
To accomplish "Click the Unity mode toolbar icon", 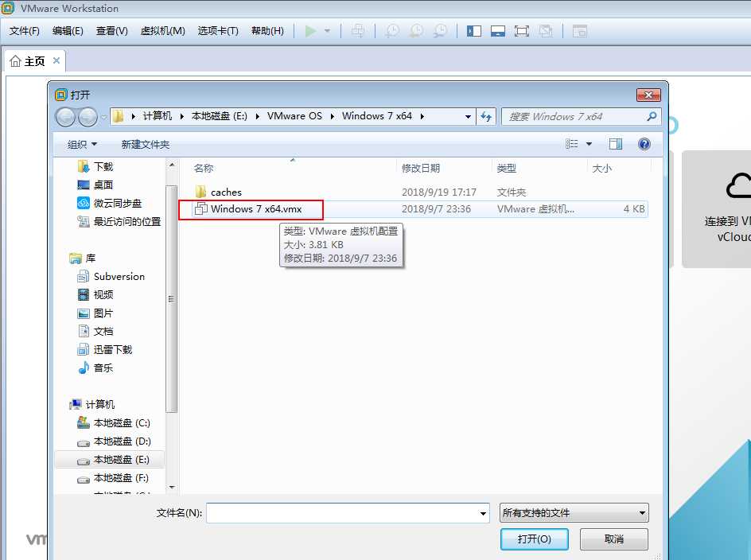I will [x=546, y=31].
